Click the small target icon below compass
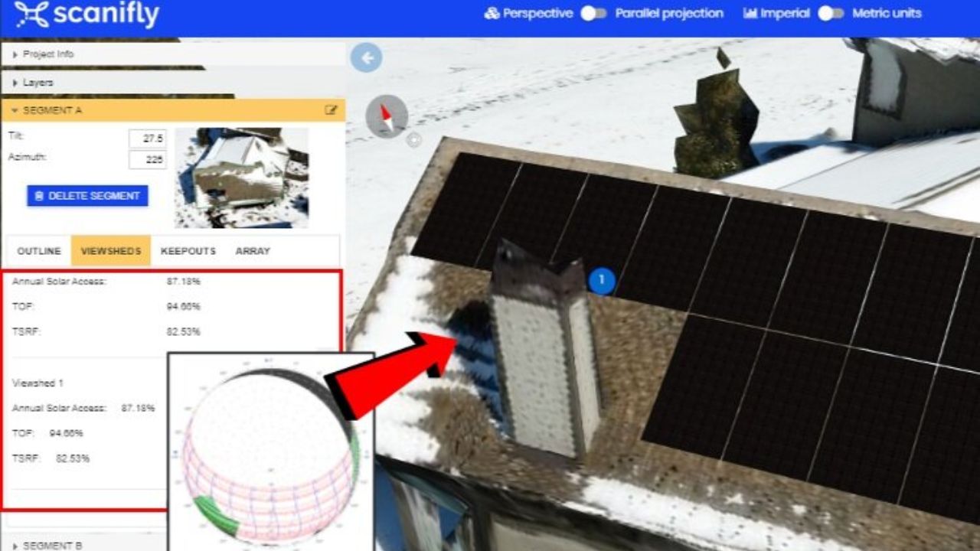This screenshot has width=980, height=551. pyautogui.click(x=414, y=139)
